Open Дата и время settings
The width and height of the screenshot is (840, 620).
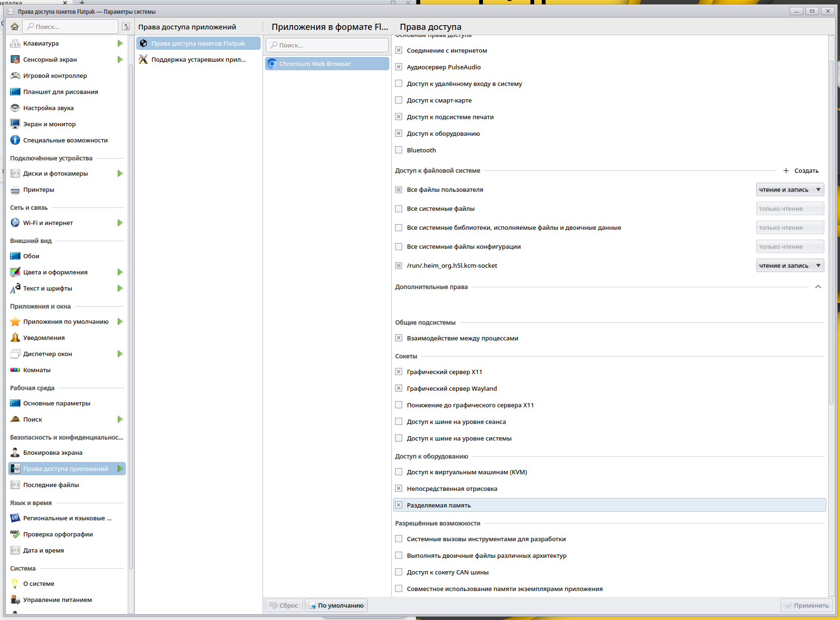coord(67,550)
